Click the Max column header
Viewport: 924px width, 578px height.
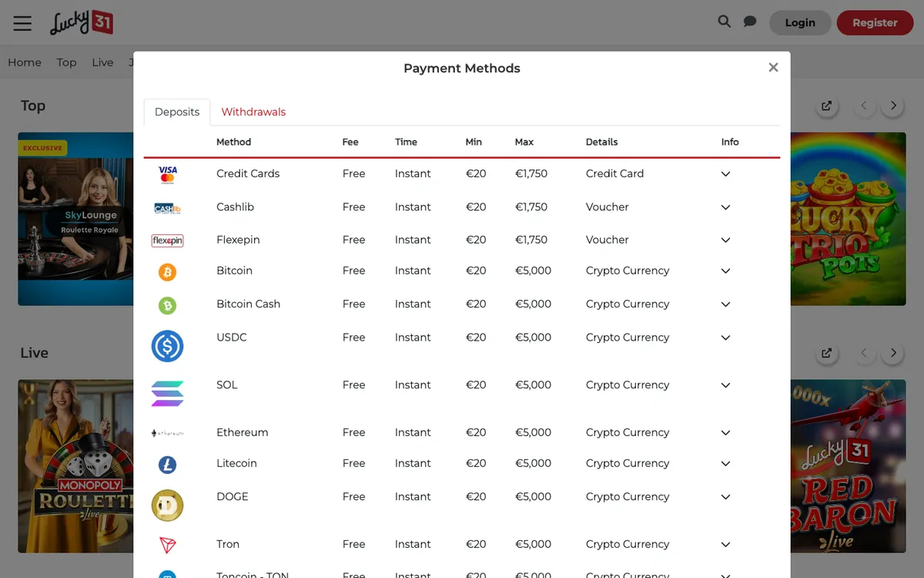[524, 142]
